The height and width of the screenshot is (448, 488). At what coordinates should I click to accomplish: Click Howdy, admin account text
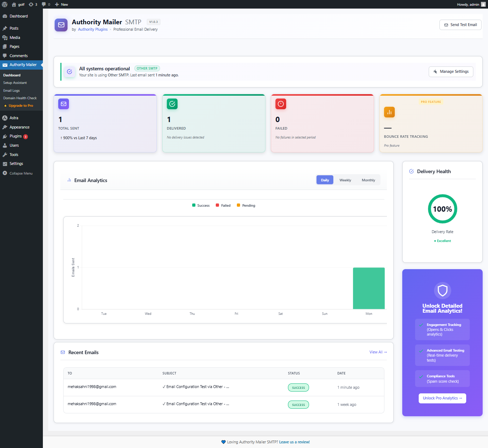click(x=468, y=4)
